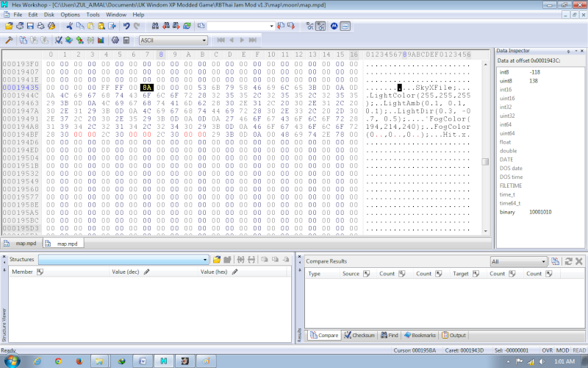Click the gear settings icon

tap(115, 40)
